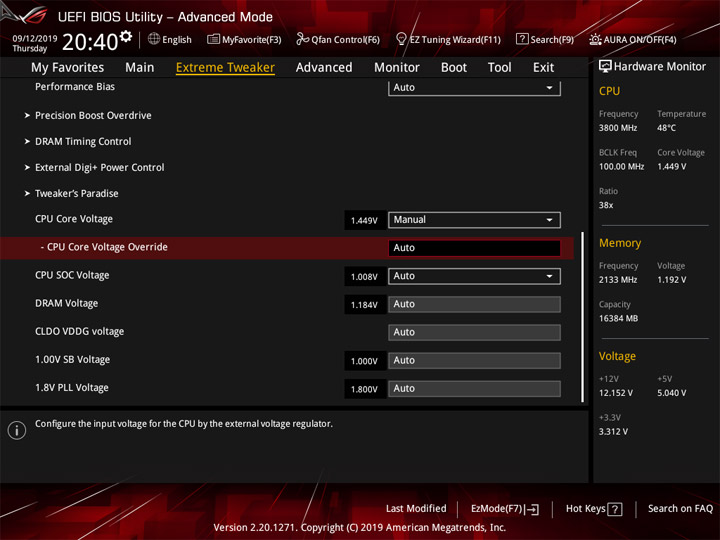Screen dimensions: 720x540
Task: Click the 1.184V DRAM voltage readout
Action: tap(365, 304)
